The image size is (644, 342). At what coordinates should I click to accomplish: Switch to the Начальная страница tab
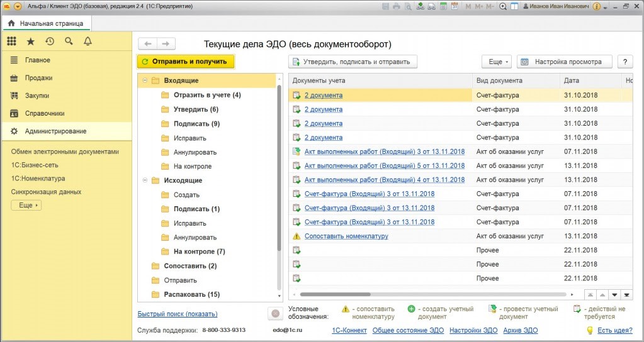tap(47, 23)
